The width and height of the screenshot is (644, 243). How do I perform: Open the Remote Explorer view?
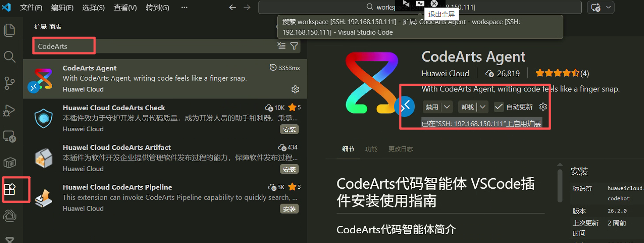point(10,137)
